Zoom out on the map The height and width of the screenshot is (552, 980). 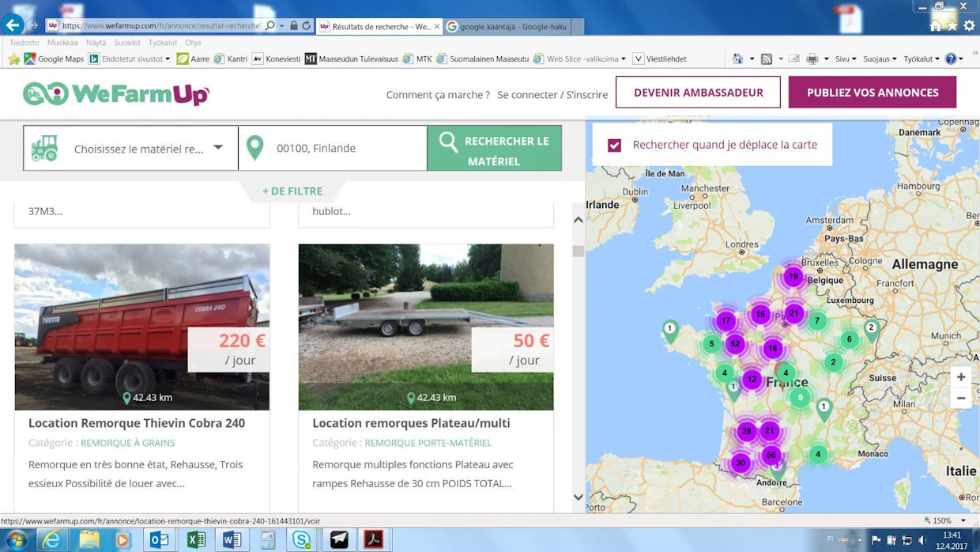point(961,398)
